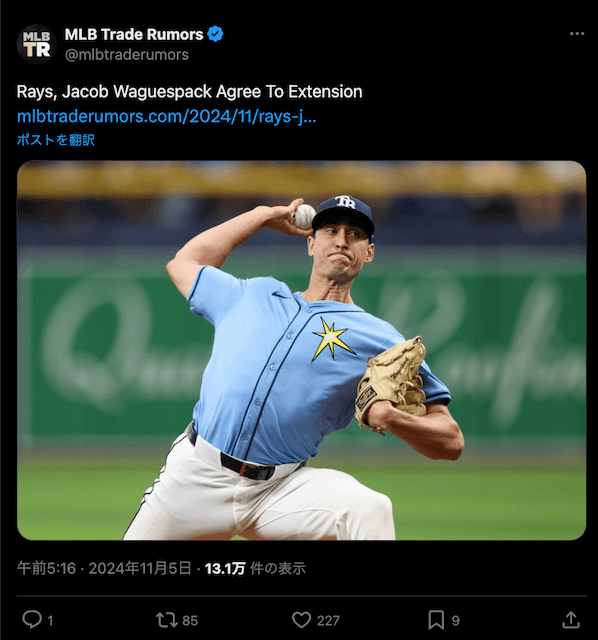Open the three-dot more options menu
Image resolution: width=598 pixels, height=640 pixels.
(577, 34)
